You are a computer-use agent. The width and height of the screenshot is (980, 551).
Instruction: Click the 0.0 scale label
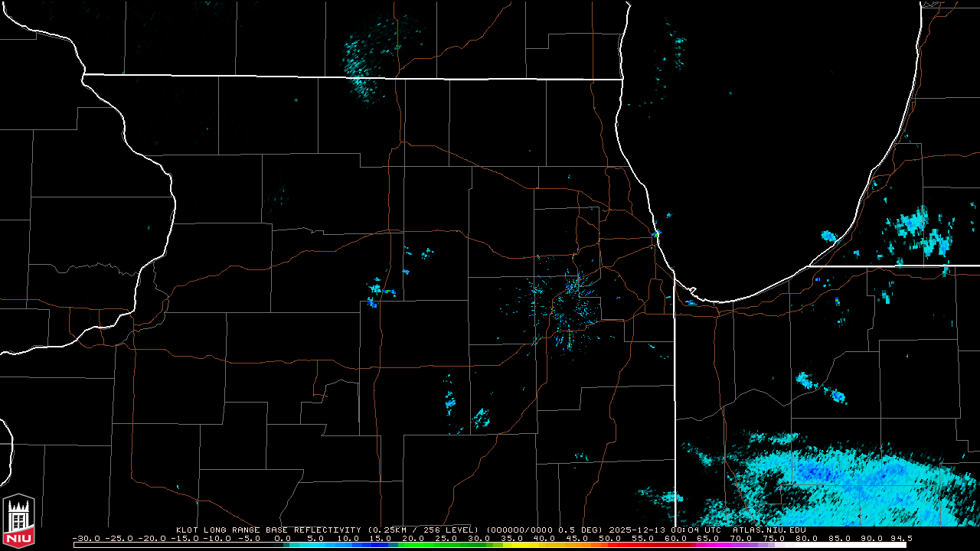tap(283, 539)
